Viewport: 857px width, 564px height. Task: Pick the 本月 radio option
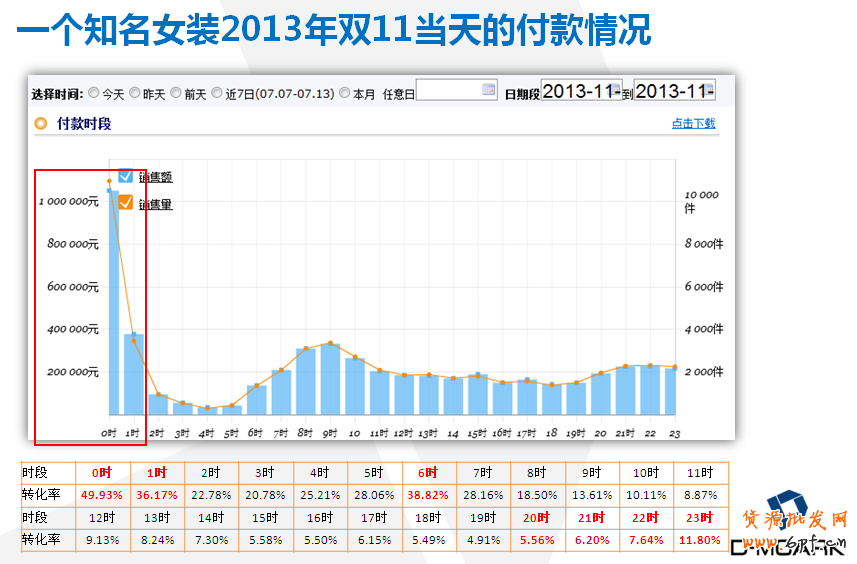(345, 93)
